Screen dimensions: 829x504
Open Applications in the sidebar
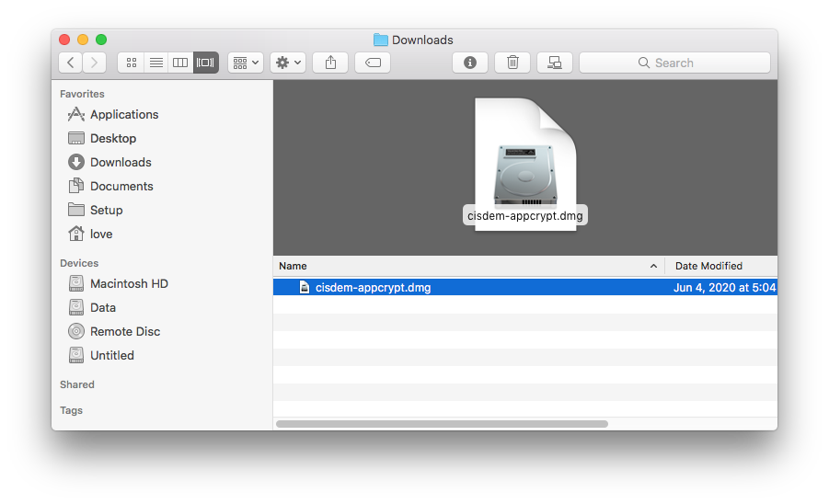tap(123, 114)
